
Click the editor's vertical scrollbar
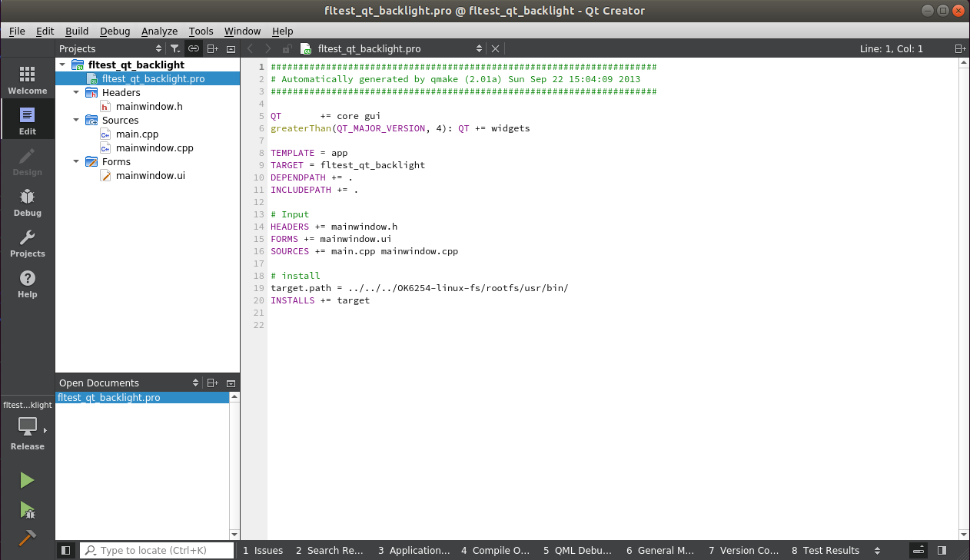[964, 300]
